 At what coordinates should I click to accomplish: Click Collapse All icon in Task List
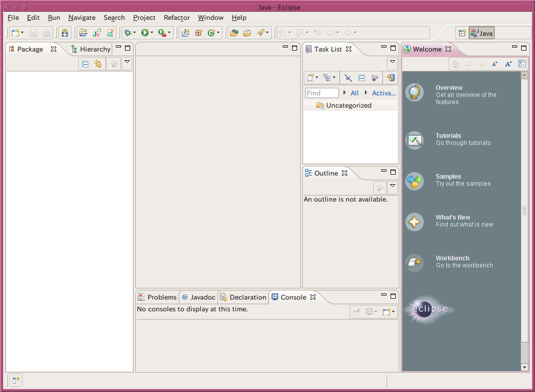coord(361,78)
